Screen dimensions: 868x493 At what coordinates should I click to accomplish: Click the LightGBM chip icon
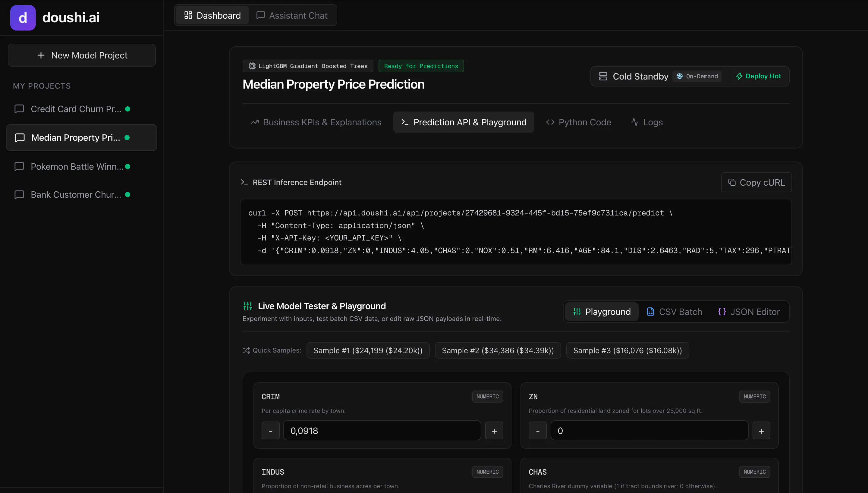coord(252,66)
